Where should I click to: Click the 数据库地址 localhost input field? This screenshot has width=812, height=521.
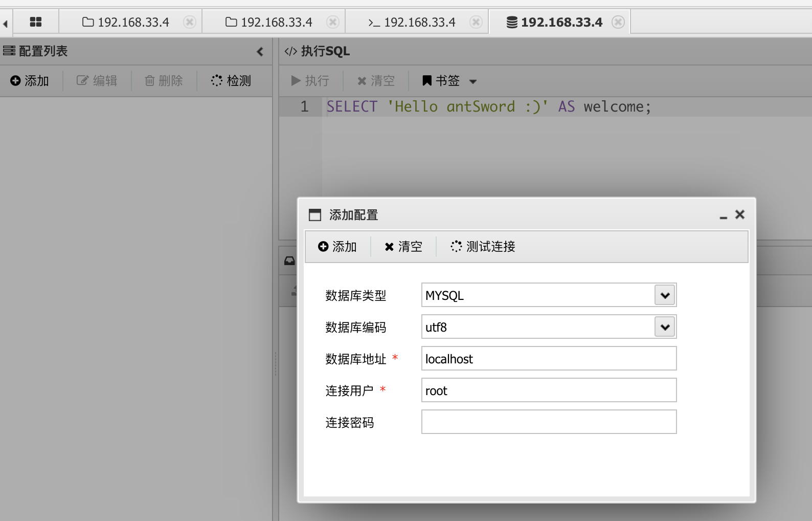(549, 359)
